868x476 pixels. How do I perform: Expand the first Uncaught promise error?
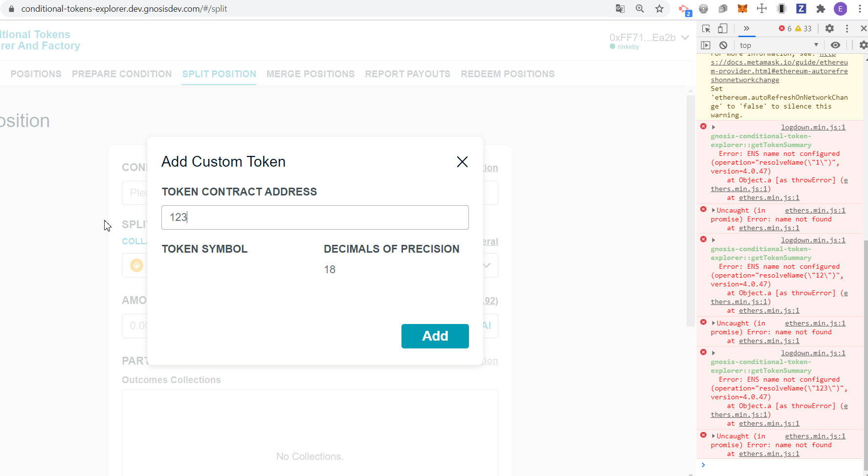(x=713, y=210)
